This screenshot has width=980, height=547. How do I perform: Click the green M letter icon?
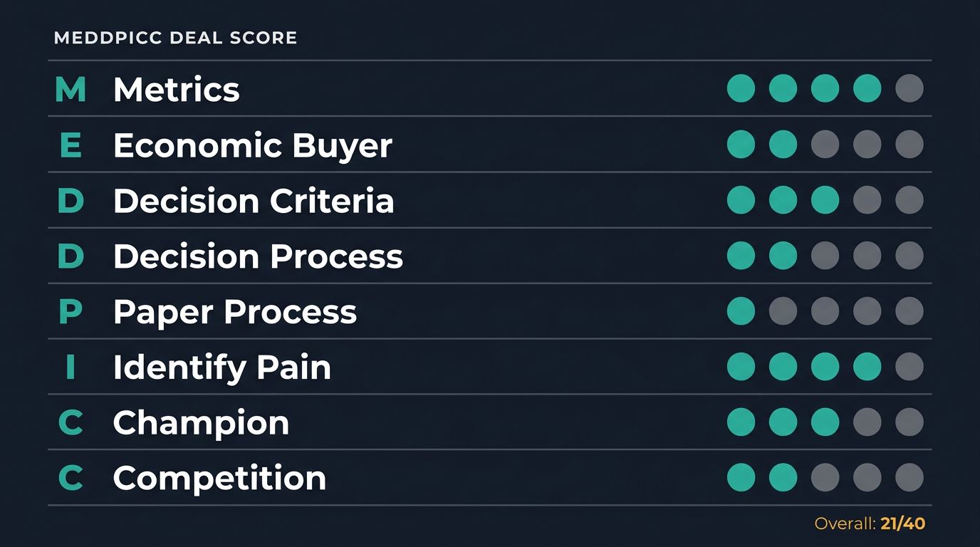(x=71, y=90)
